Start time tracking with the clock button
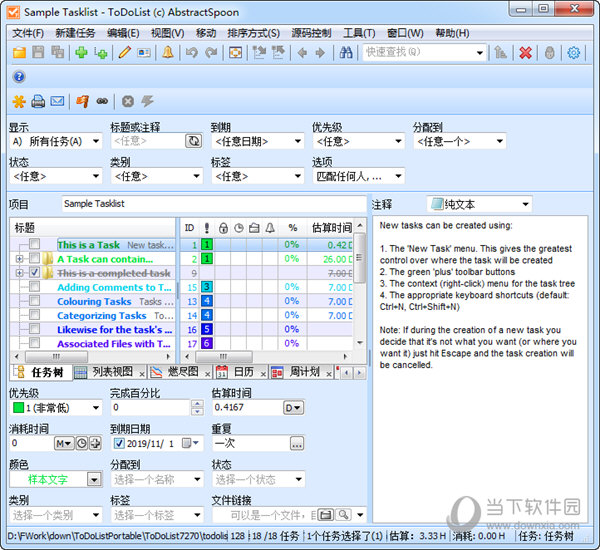This screenshot has width=600, height=550. [x=82, y=444]
